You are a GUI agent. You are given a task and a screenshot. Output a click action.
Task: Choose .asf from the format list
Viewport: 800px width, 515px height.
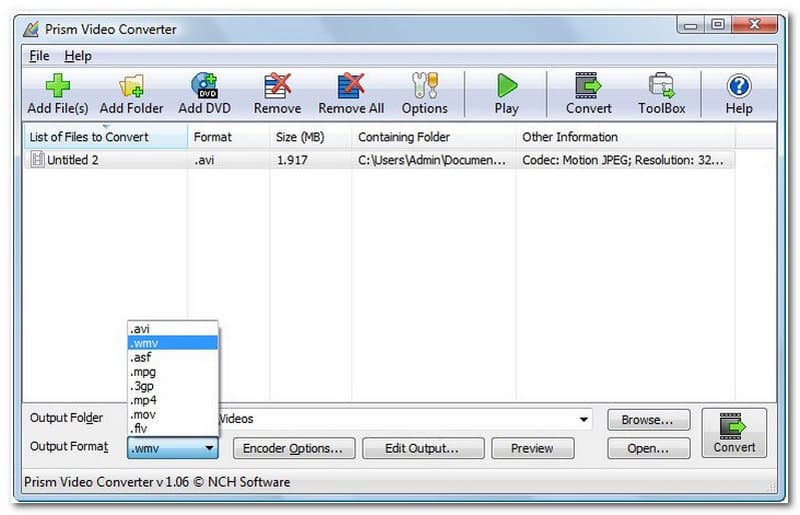pos(172,357)
